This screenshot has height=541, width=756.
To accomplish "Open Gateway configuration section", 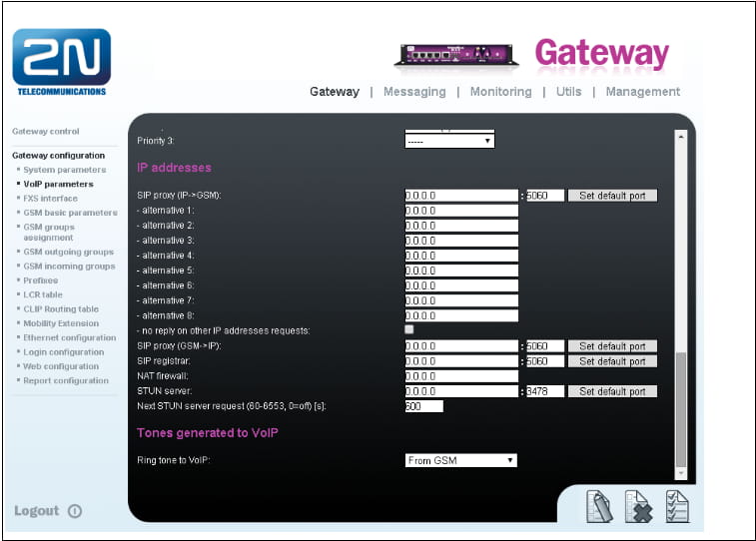I will pyautogui.click(x=58, y=155).
